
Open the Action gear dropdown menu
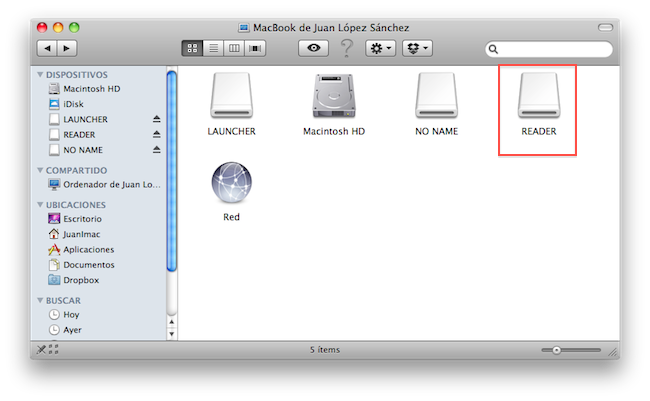pos(380,49)
